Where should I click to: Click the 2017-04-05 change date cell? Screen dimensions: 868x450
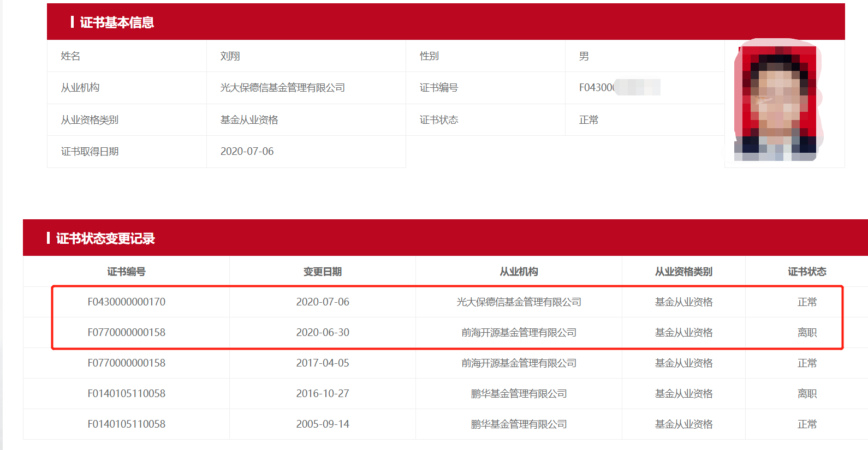[x=322, y=363]
